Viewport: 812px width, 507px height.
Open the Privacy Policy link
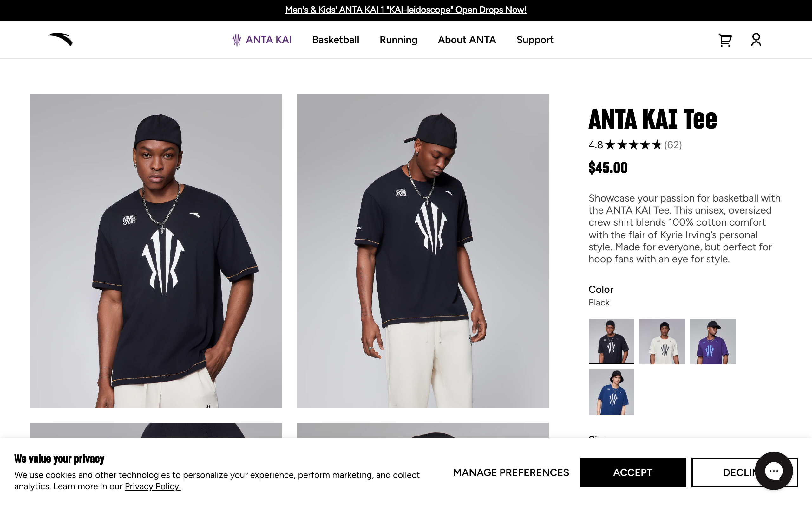pos(153,486)
